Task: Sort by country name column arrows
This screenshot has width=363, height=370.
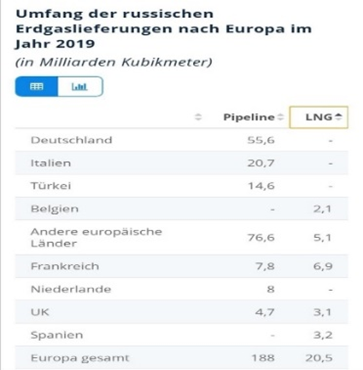Action: point(198,117)
